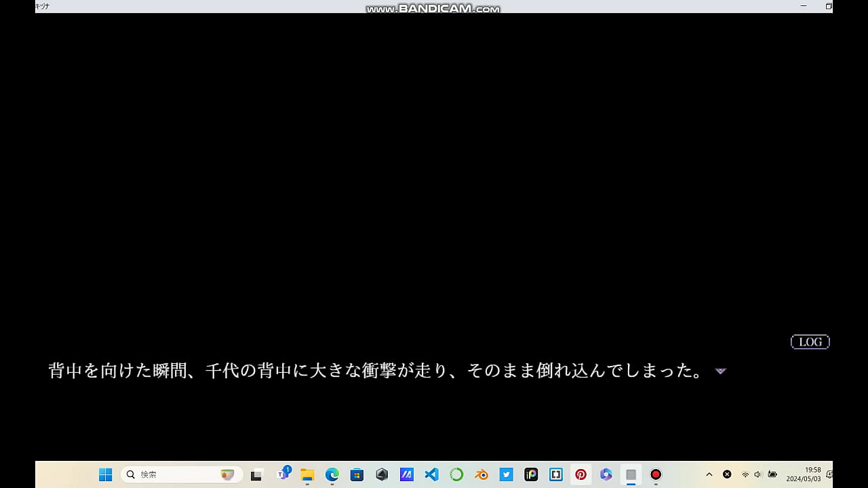
Task: Expand the hidden system tray icons
Action: [709, 474]
